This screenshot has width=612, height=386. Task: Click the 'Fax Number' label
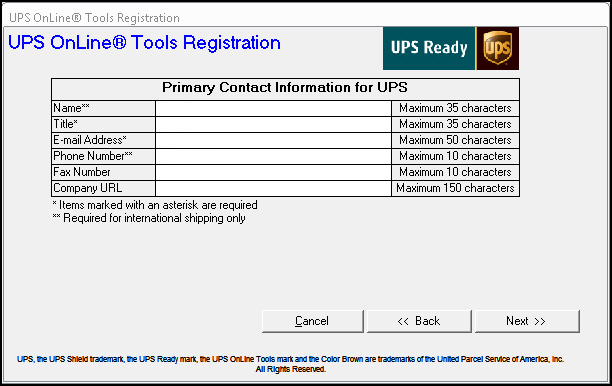(x=82, y=172)
